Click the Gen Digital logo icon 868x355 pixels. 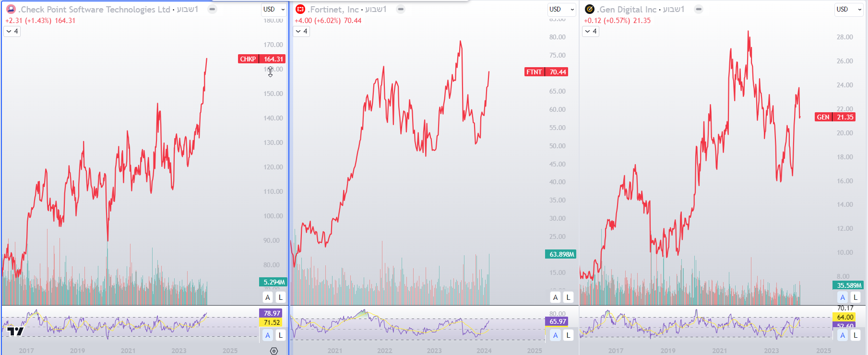pyautogui.click(x=590, y=9)
